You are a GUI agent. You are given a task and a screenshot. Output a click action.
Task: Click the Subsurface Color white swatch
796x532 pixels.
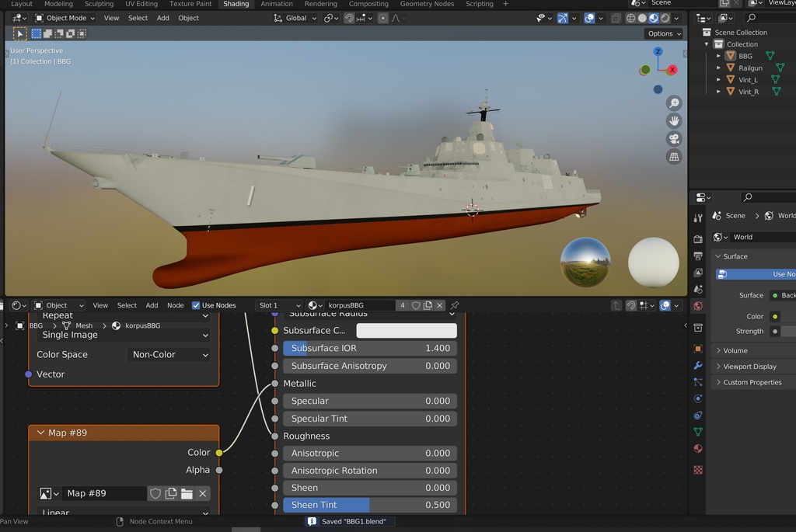[406, 331]
